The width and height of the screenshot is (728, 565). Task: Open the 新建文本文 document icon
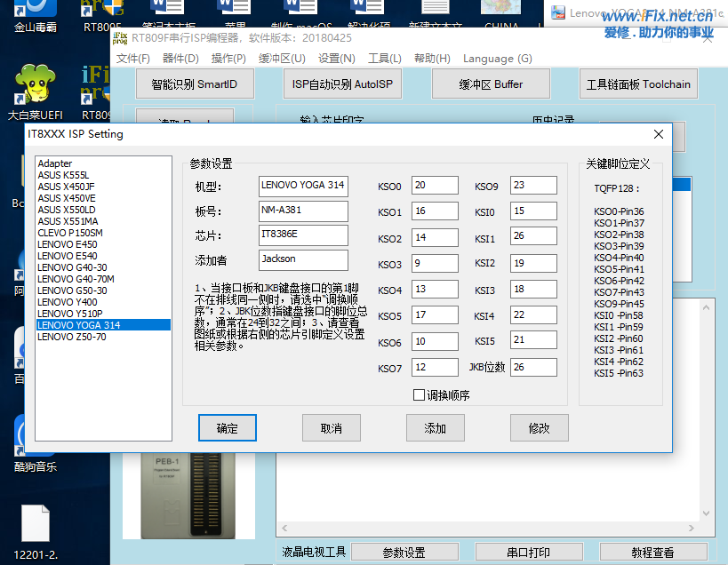436,12
